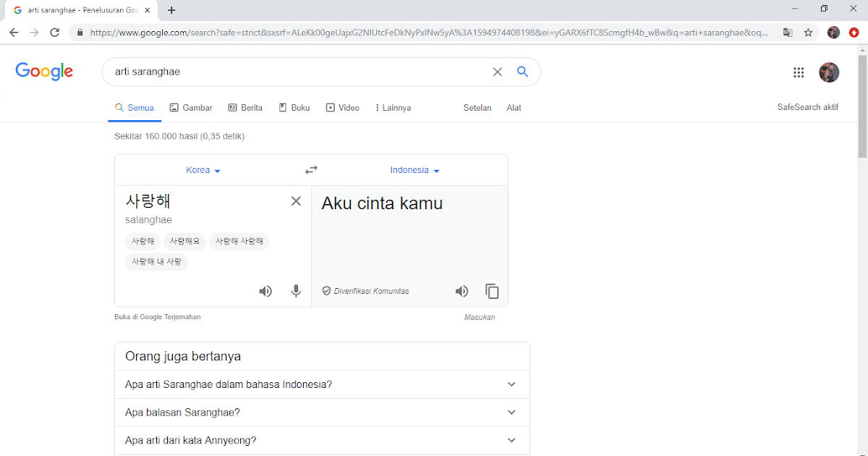Open the Korea source language dropdown

[x=203, y=170]
